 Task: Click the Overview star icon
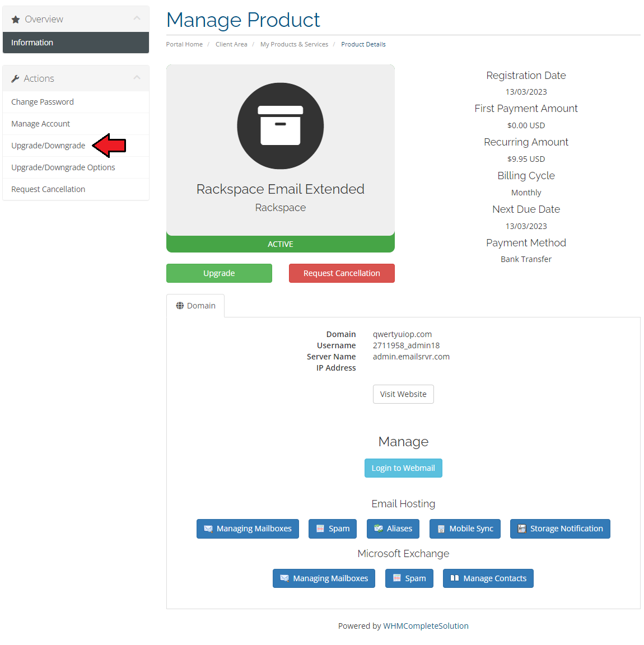pyautogui.click(x=16, y=20)
